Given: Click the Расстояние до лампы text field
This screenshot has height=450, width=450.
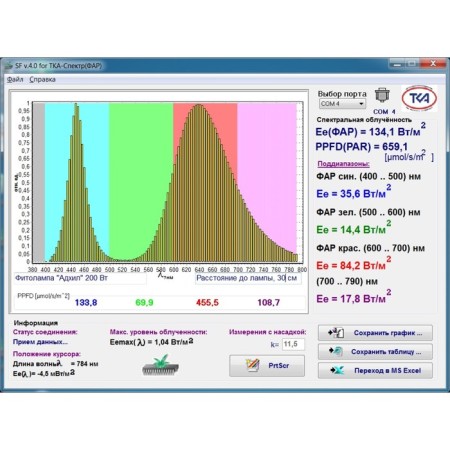Looking at the screenshot, I should [248, 278].
